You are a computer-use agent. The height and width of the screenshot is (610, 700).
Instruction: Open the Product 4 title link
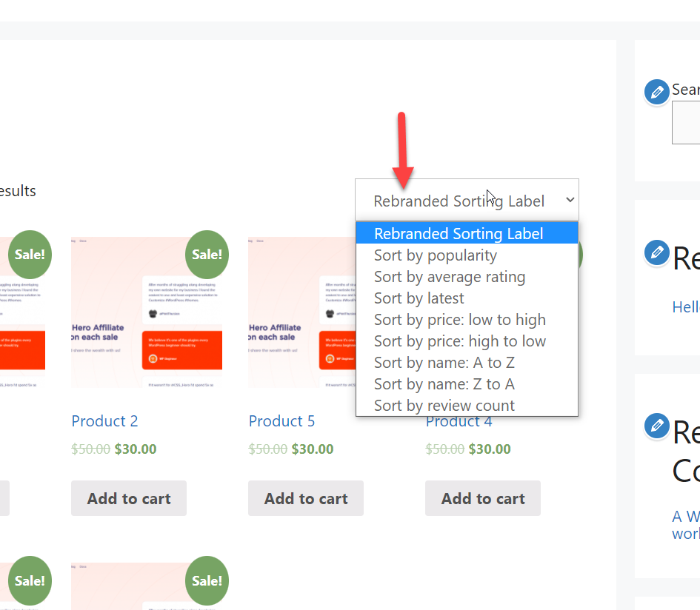459,423
